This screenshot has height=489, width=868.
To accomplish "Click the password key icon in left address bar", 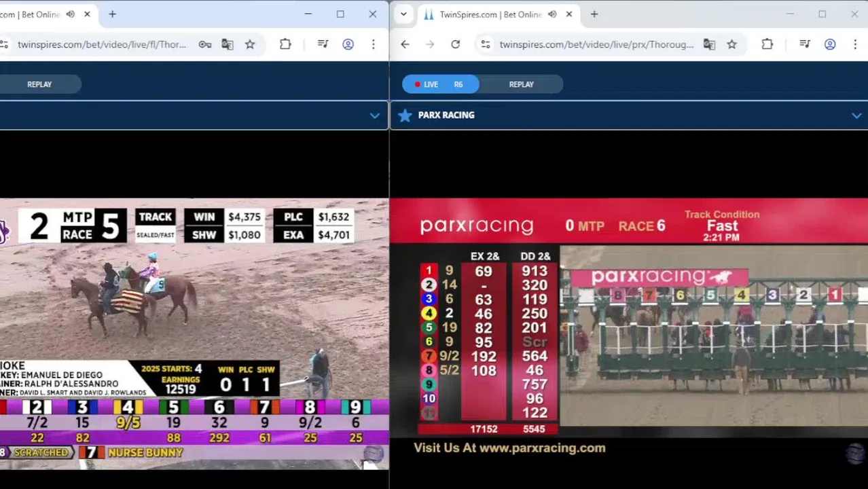I will (204, 45).
